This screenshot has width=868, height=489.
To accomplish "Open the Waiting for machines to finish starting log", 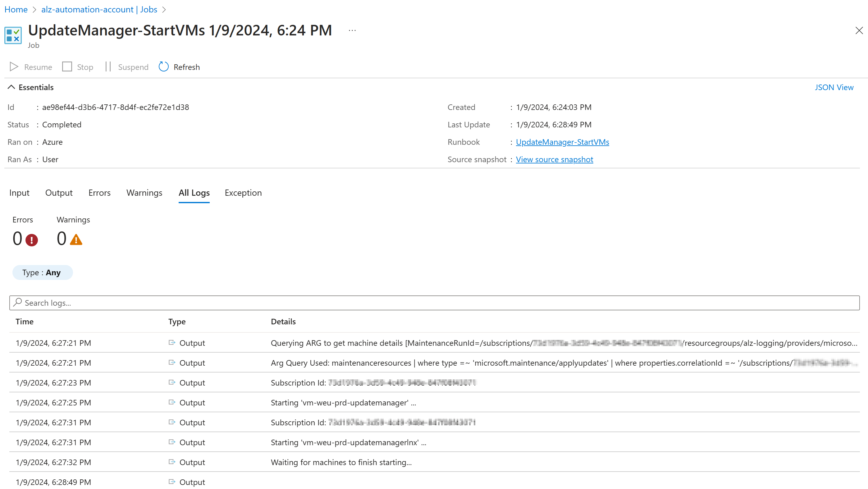I will 341,462.
